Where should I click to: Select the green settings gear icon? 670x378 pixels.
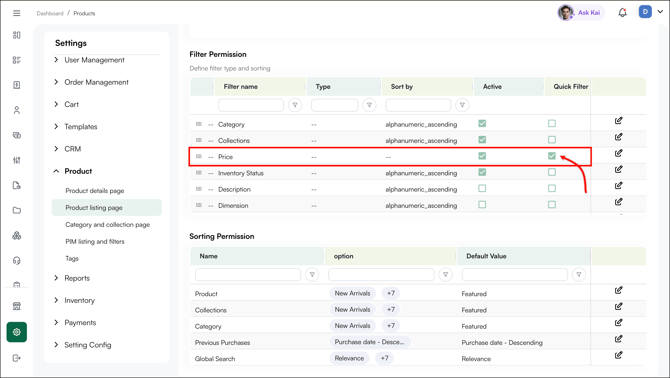click(17, 332)
